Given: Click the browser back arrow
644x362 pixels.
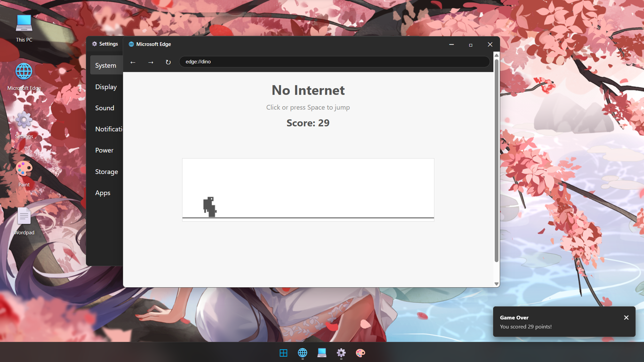Looking at the screenshot, I should click(133, 62).
